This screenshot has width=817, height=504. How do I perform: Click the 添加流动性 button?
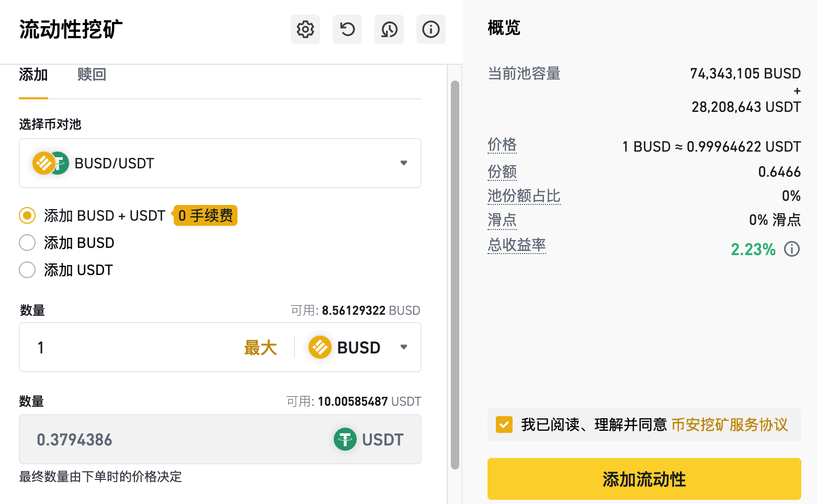(644, 479)
